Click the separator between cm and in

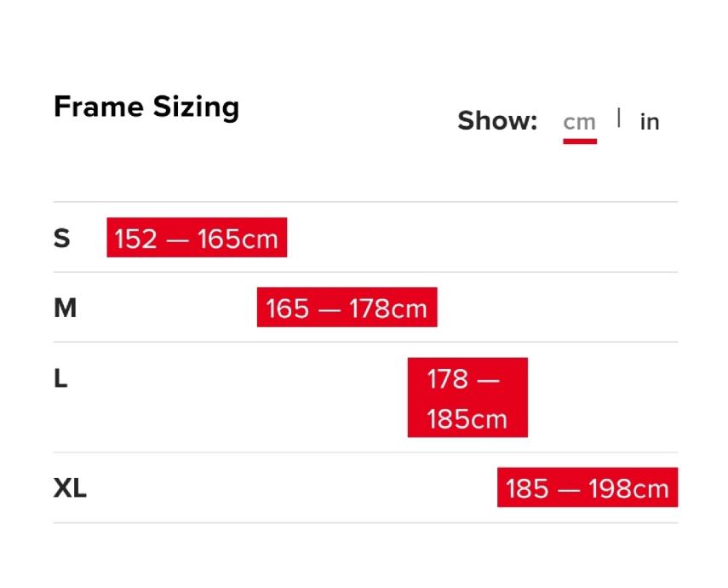pyautogui.click(x=619, y=118)
